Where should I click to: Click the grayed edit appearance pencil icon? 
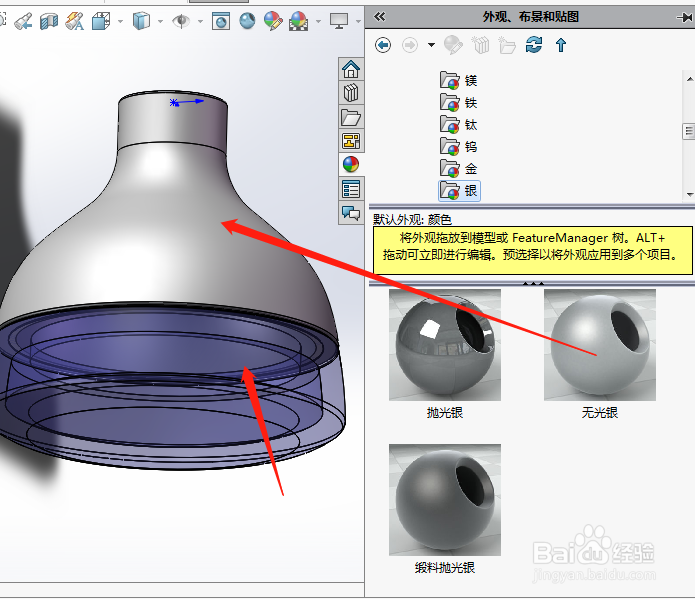453,45
